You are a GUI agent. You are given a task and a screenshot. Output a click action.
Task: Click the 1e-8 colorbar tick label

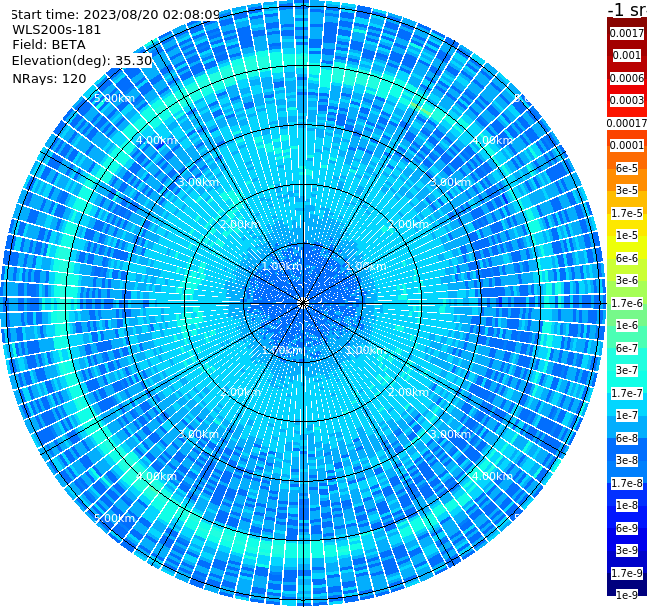pyautogui.click(x=627, y=505)
